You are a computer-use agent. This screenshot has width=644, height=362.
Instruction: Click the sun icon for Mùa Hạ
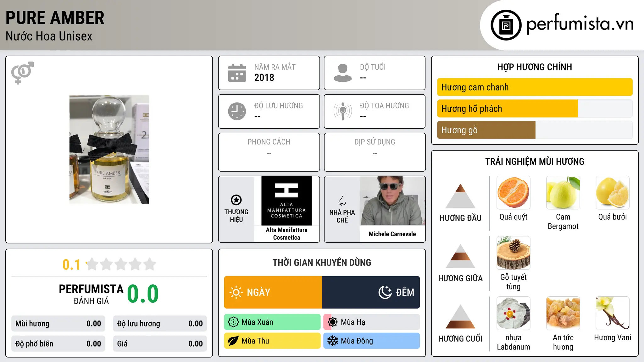pyautogui.click(x=333, y=322)
